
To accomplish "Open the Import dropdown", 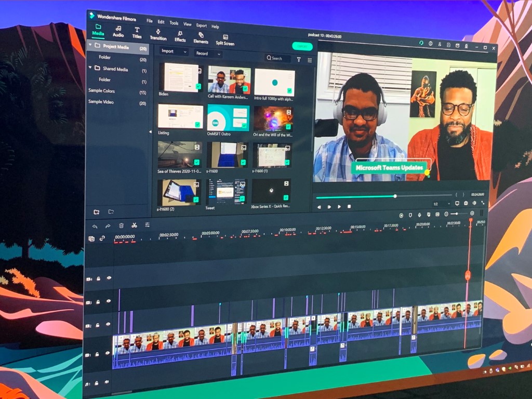I will click(174, 51).
